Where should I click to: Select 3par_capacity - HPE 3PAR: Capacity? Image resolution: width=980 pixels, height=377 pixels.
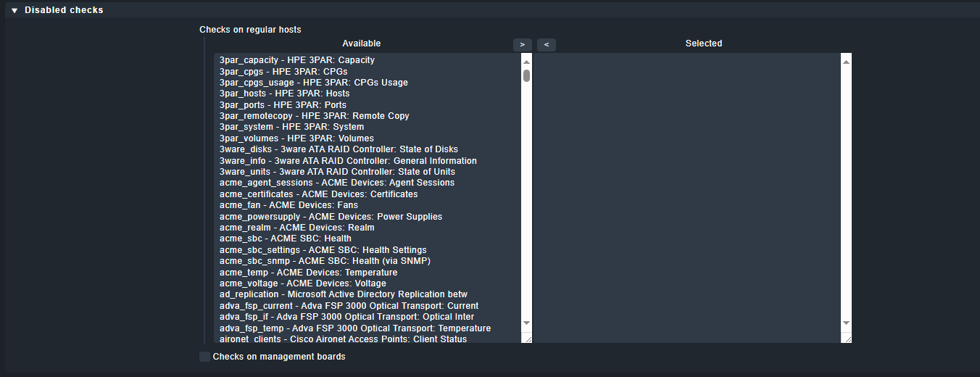[x=297, y=60]
